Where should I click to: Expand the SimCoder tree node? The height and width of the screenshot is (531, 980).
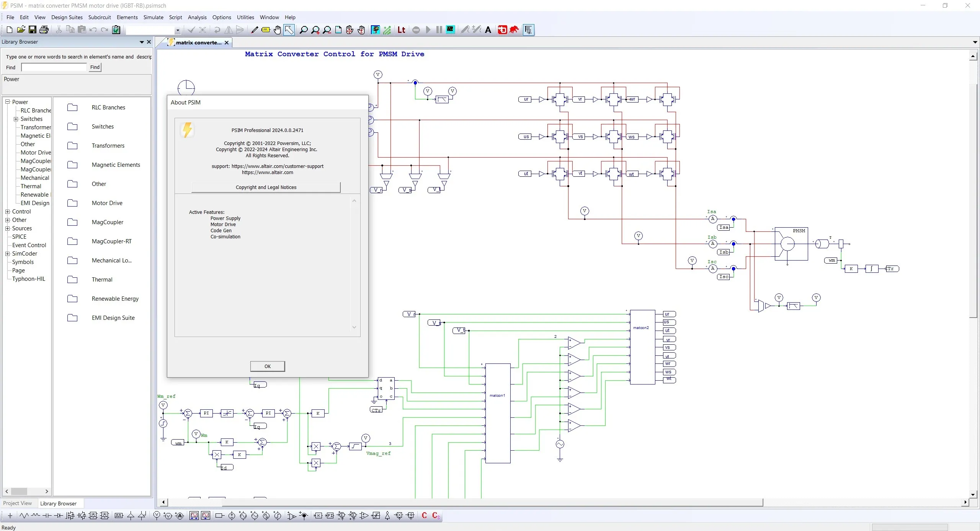(x=7, y=254)
